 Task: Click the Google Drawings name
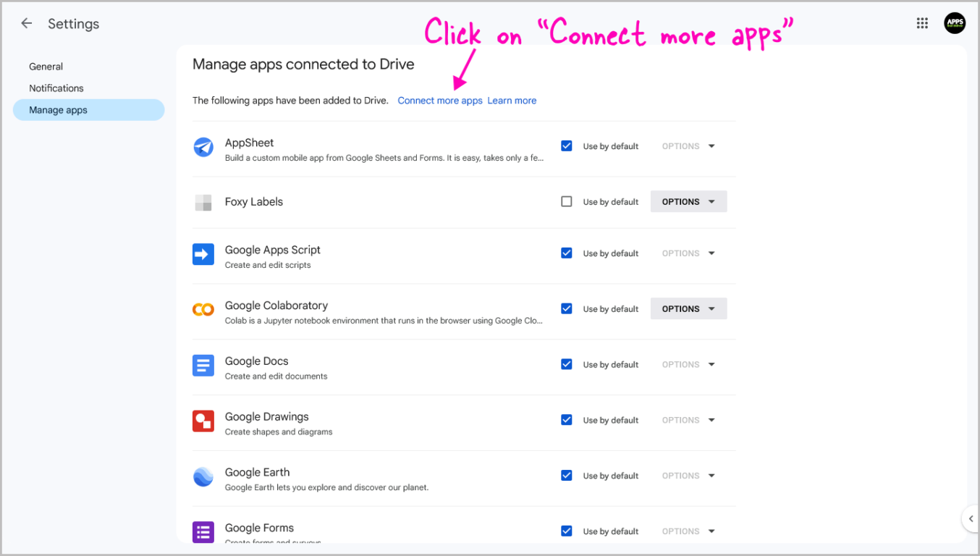tap(267, 417)
